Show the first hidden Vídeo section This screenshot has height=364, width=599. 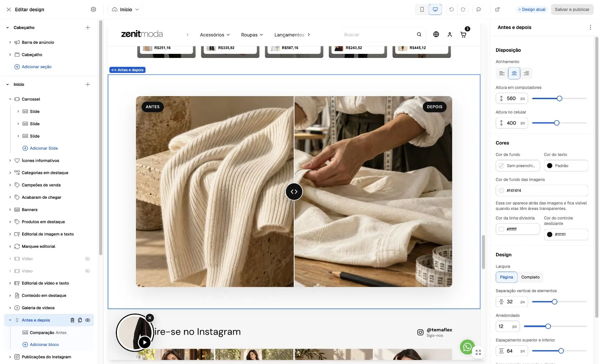point(88,259)
